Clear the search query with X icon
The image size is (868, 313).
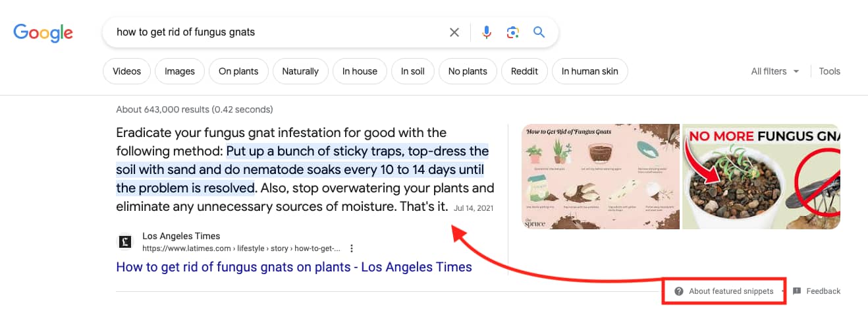(x=454, y=32)
